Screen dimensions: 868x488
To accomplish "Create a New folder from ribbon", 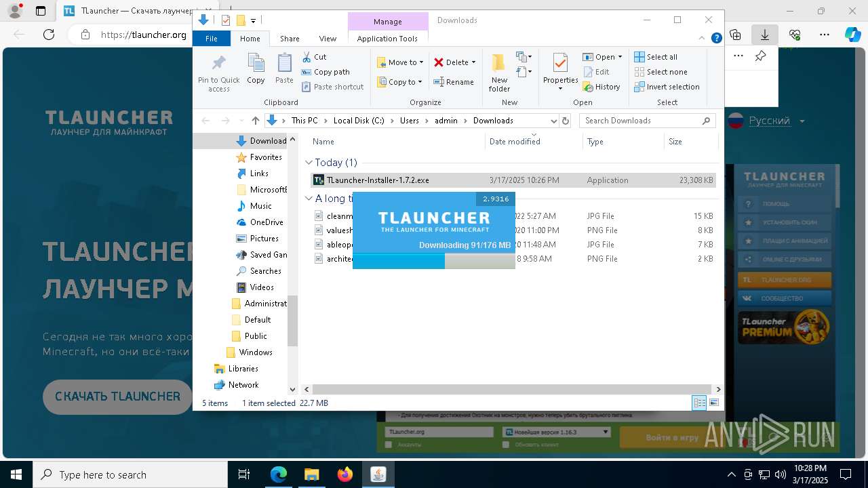I will (499, 73).
